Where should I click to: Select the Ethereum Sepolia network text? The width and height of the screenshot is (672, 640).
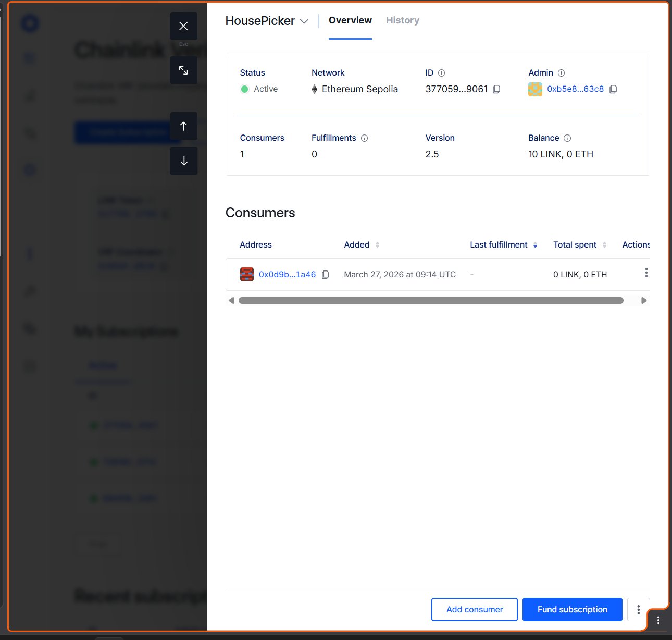pyautogui.click(x=360, y=89)
